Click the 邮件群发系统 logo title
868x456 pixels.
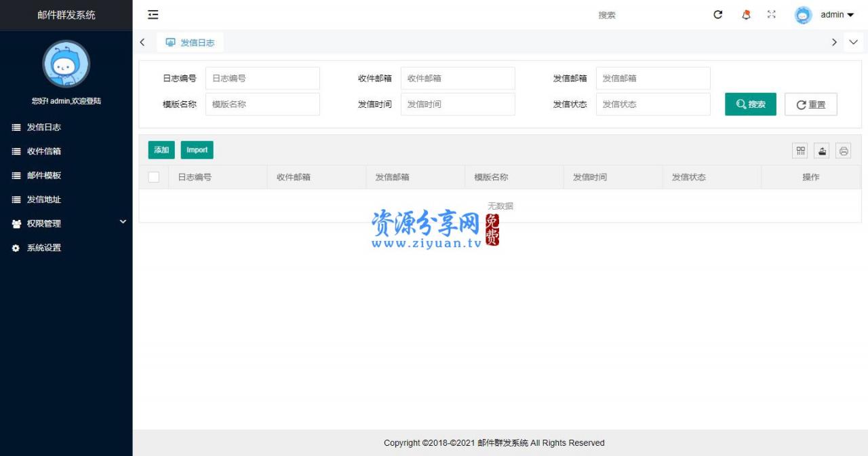[x=66, y=15]
